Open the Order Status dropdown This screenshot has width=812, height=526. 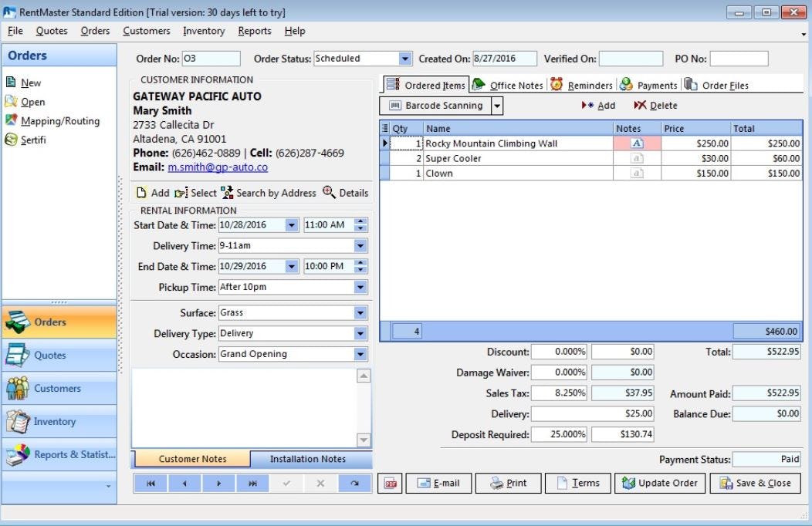pos(405,59)
